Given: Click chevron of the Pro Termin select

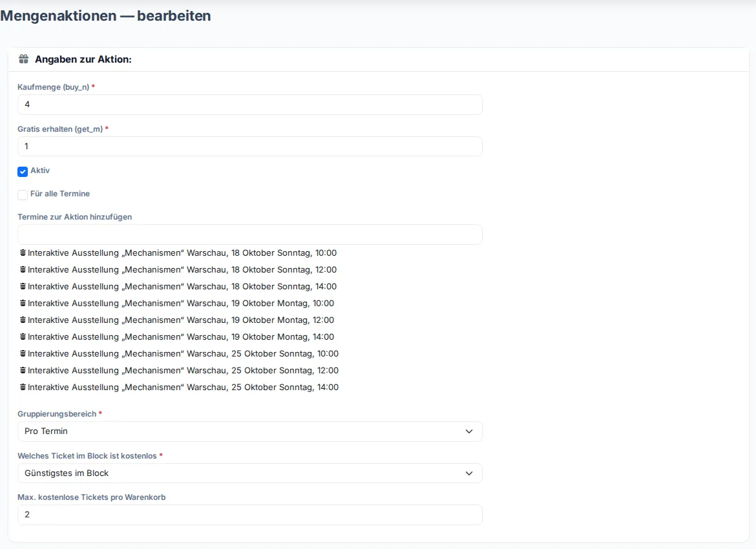Looking at the screenshot, I should tap(469, 431).
